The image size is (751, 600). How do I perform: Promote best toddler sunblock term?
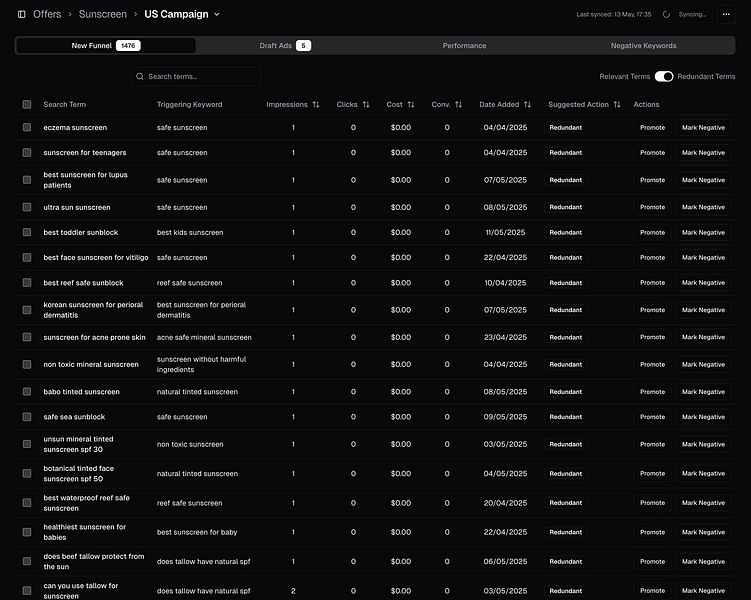coord(652,232)
